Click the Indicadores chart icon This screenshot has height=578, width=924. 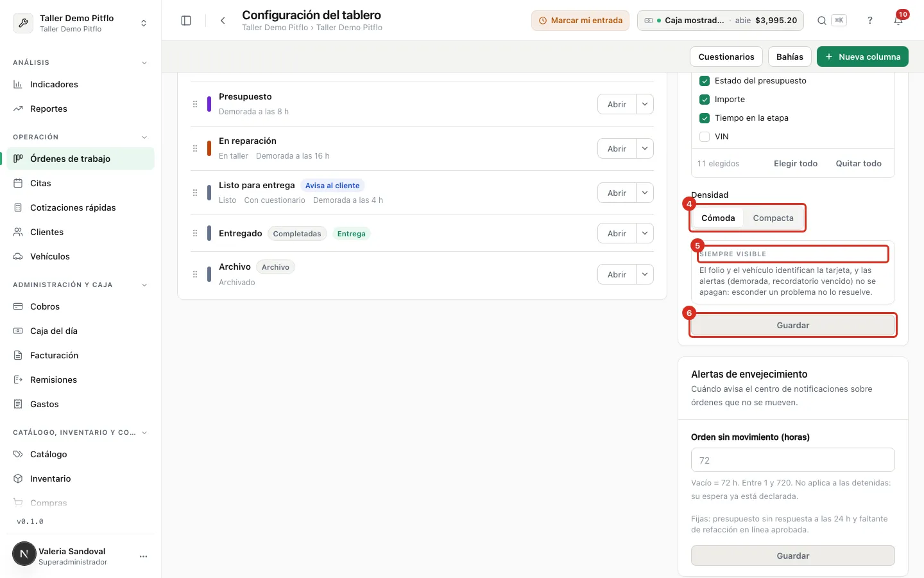click(18, 84)
